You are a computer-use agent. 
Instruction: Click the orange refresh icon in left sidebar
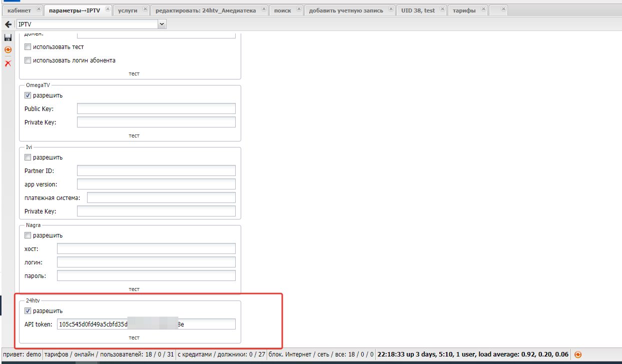tap(8, 50)
